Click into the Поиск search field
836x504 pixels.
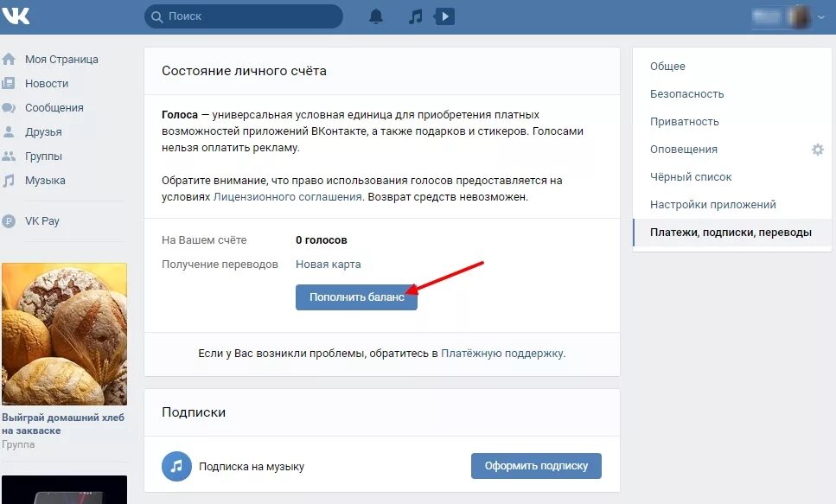244,16
